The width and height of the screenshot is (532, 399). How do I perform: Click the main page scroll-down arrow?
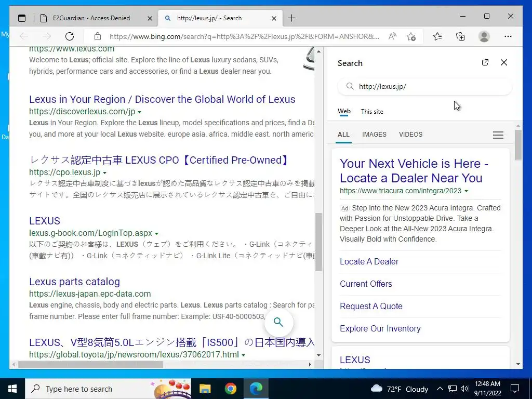tap(318, 355)
